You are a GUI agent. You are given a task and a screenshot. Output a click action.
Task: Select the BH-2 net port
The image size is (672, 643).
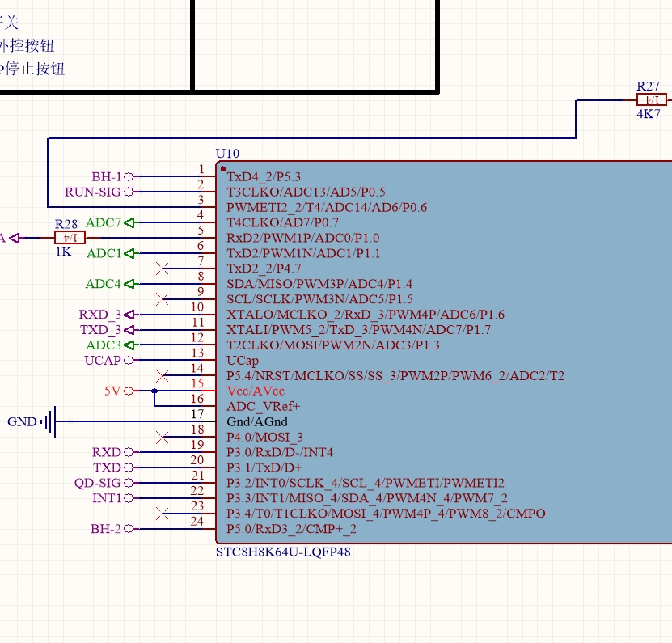click(x=112, y=529)
